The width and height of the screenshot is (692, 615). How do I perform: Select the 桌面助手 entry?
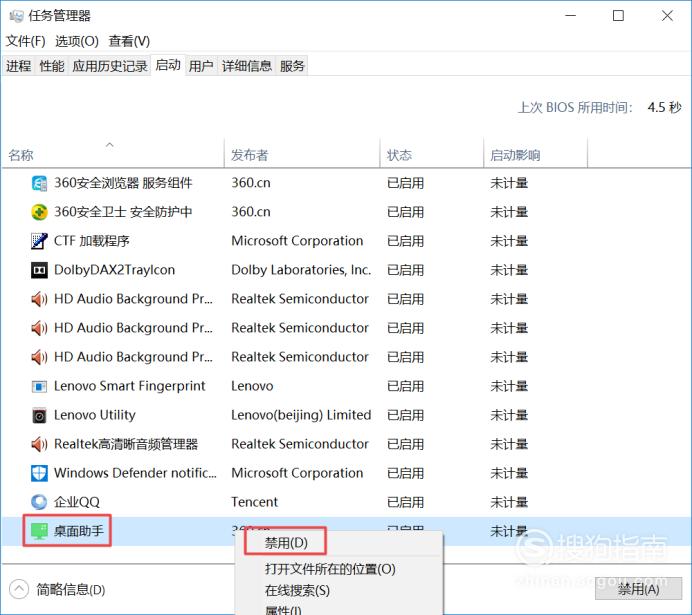pyautogui.click(x=79, y=531)
